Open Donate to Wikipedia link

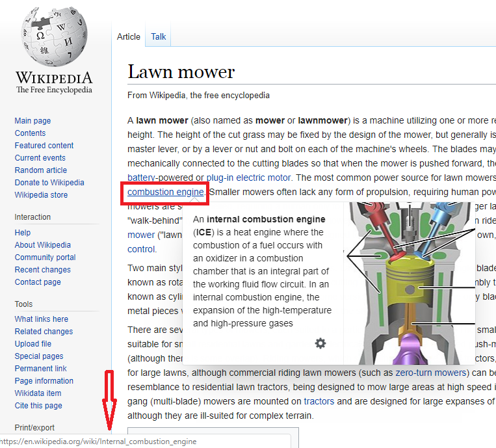pos(49,183)
